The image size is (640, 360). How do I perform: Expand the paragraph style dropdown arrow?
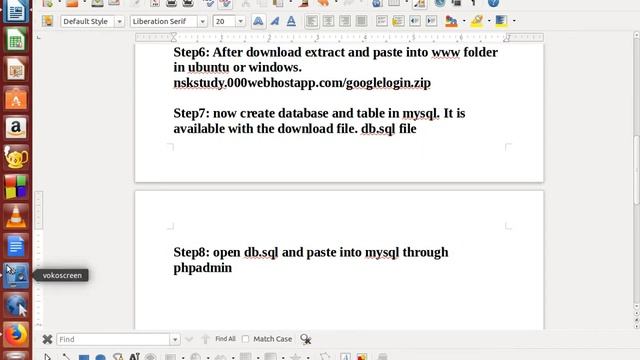point(119,21)
